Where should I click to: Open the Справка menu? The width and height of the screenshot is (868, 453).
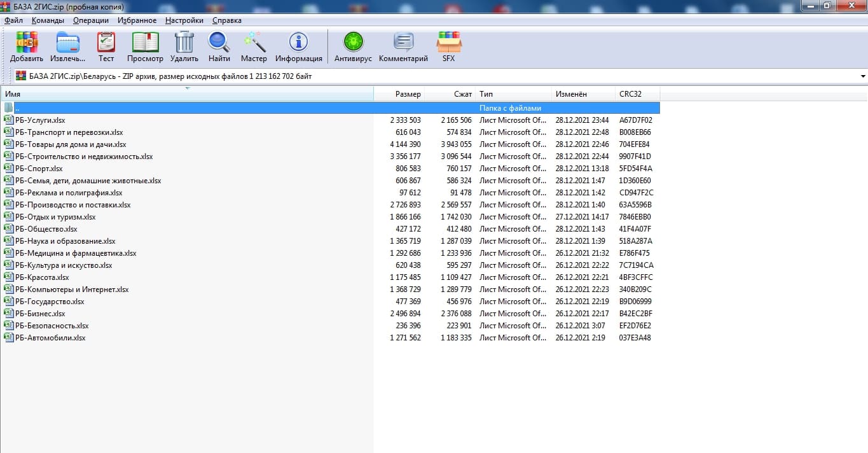click(227, 20)
